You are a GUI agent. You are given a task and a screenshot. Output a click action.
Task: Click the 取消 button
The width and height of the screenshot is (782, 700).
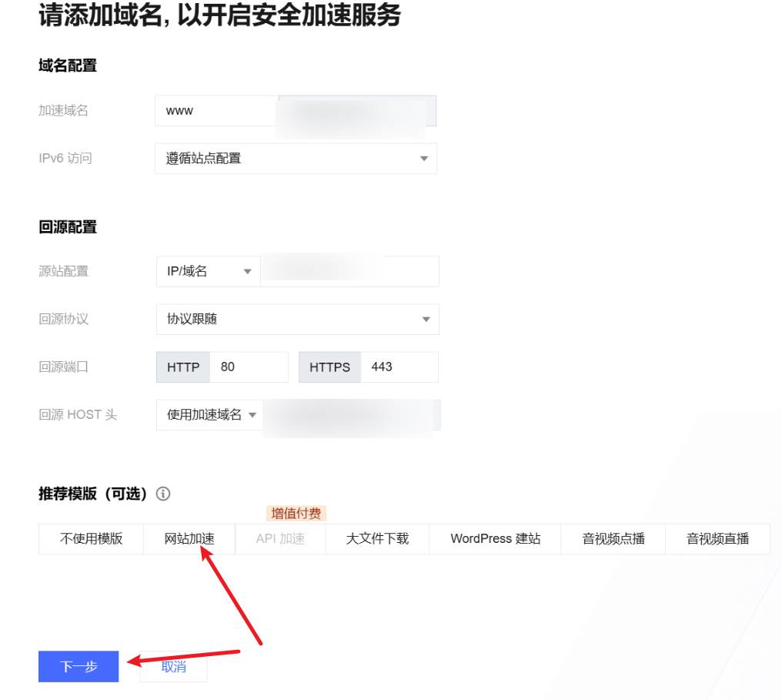click(173, 667)
